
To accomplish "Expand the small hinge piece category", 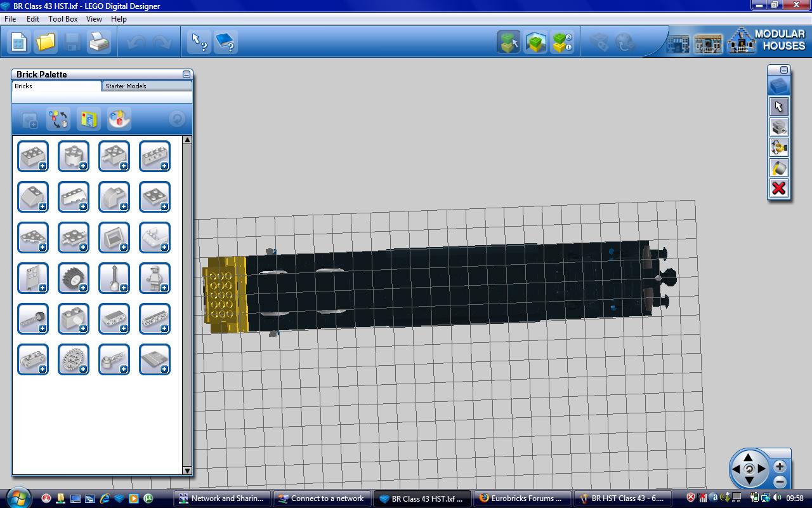I will (x=114, y=359).
